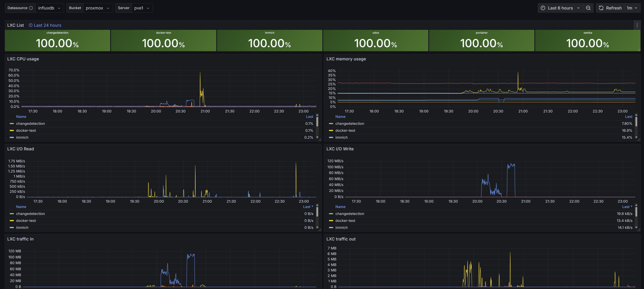Sort I/O Read legend by Name header
This screenshot has width=644, height=289.
click(21, 207)
